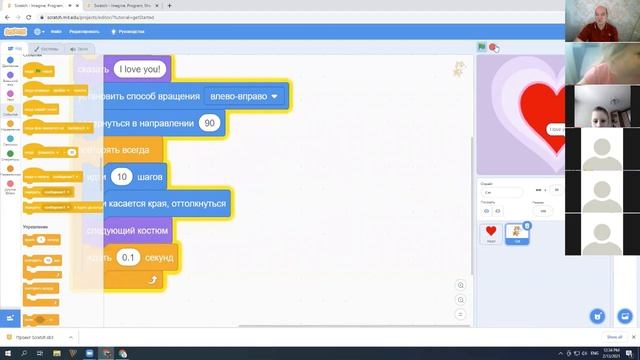Select the pink My Blocks category circle
640x360 pixels.
tap(10, 184)
